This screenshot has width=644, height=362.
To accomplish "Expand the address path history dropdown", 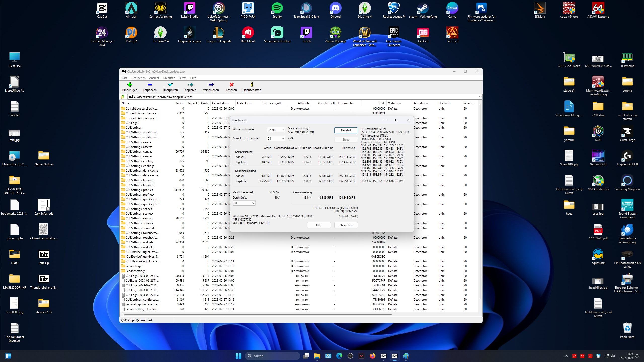I will [480, 97].
